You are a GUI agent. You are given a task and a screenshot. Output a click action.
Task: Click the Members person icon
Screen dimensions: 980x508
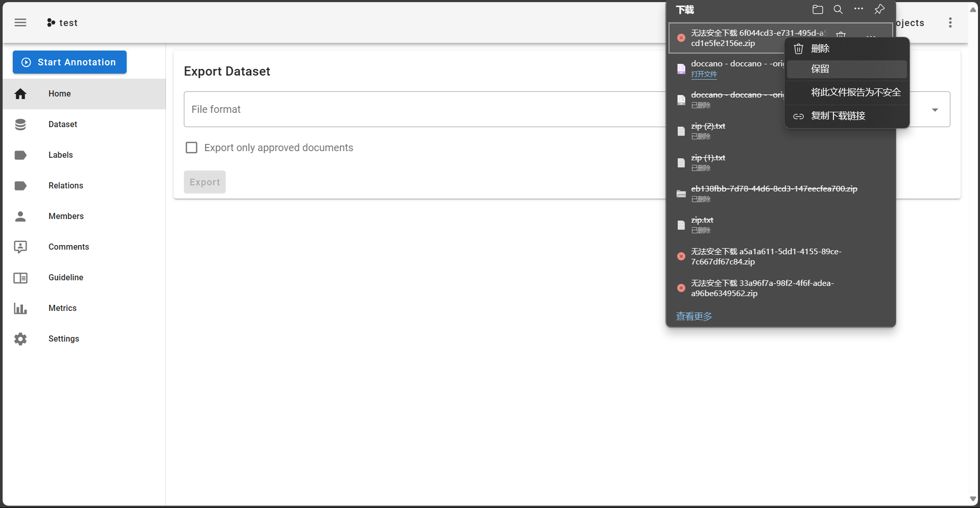click(x=20, y=216)
